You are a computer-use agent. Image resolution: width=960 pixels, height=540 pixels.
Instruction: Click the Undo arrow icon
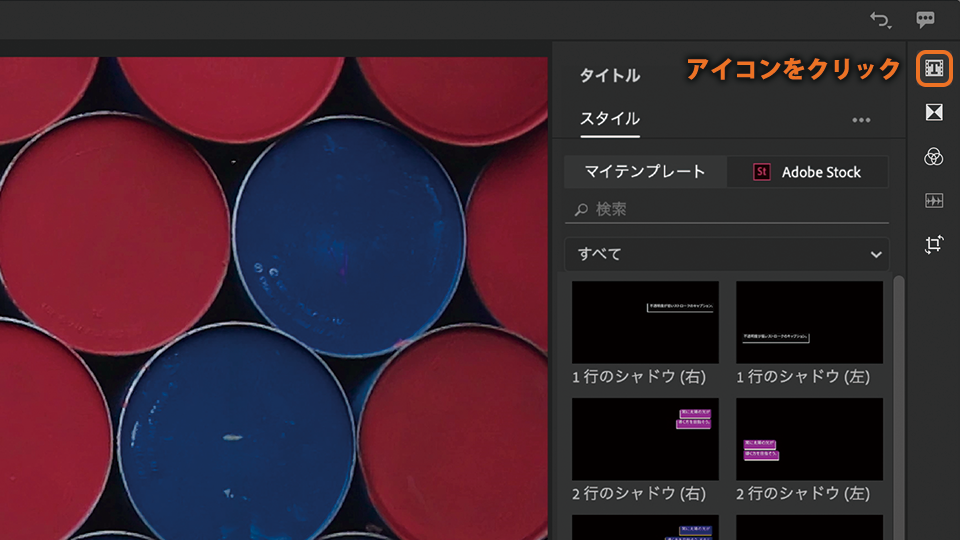tap(880, 20)
